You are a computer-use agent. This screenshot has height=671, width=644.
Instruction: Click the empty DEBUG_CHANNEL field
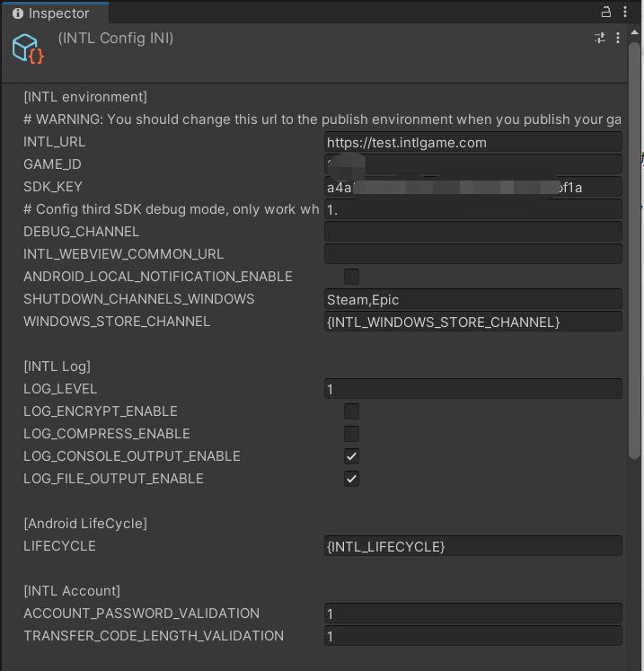tap(472, 232)
